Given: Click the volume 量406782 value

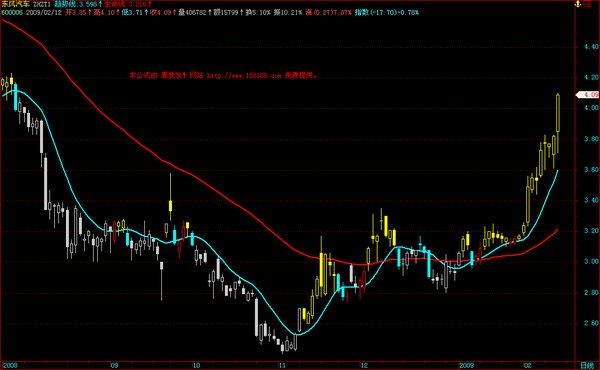Looking at the screenshot, I should [x=195, y=13].
